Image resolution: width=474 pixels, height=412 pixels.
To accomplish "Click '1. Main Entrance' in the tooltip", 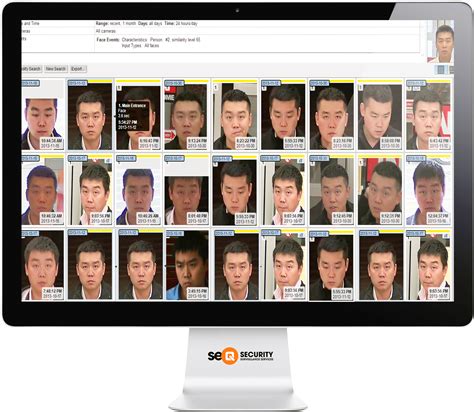I will (x=132, y=106).
